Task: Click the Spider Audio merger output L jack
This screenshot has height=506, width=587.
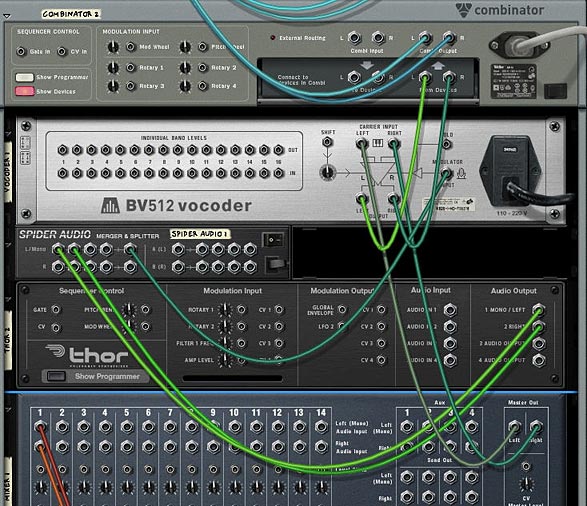Action: point(130,249)
